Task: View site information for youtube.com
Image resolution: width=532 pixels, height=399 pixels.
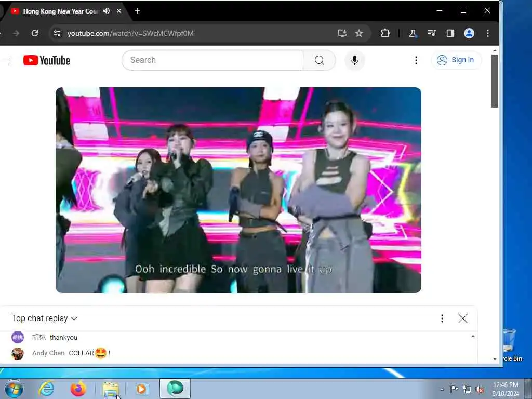Action: (57, 33)
